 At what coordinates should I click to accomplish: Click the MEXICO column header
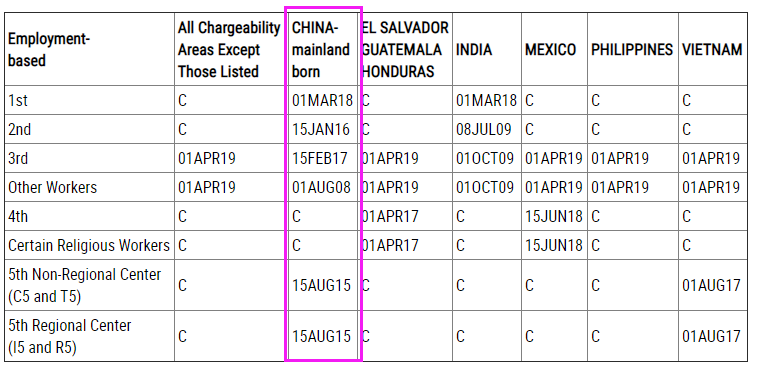tap(550, 50)
